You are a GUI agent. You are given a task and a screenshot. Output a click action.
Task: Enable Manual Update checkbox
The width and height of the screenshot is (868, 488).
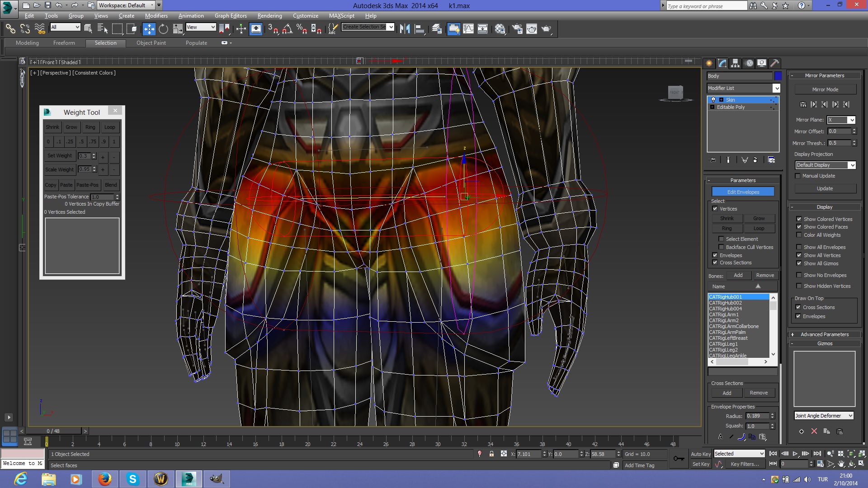798,176
